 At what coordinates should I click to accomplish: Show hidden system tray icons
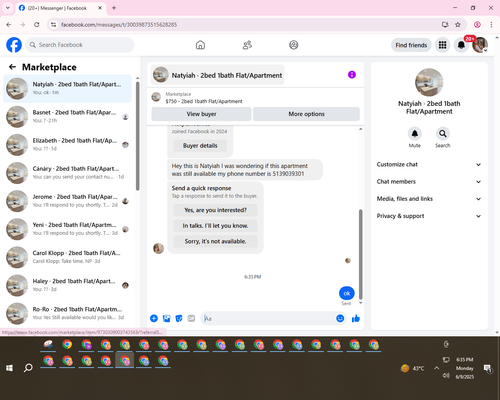tap(436, 368)
